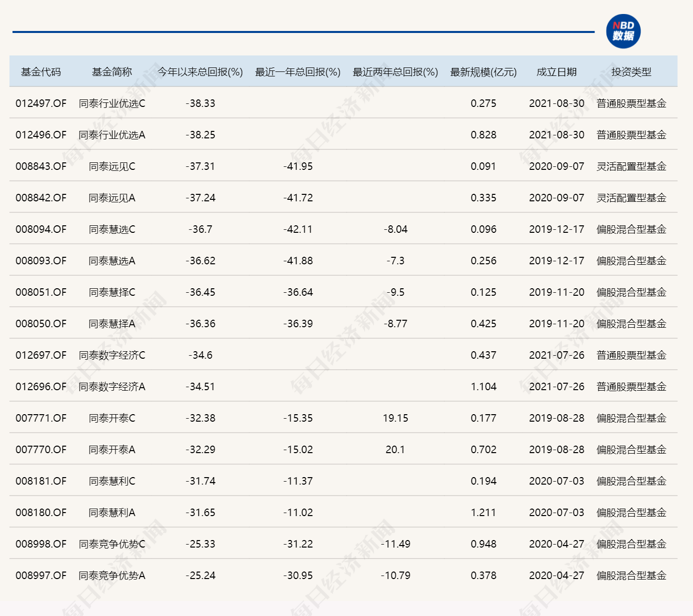This screenshot has width=693, height=616.
Task: Click fund code 008180.OF
Action: 41,513
